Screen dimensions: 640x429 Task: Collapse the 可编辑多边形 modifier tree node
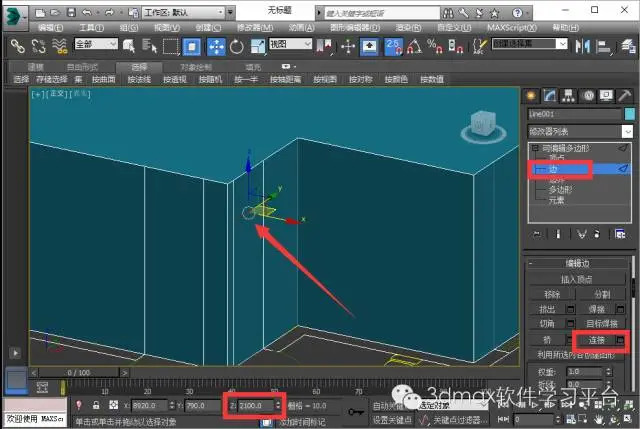[535, 148]
